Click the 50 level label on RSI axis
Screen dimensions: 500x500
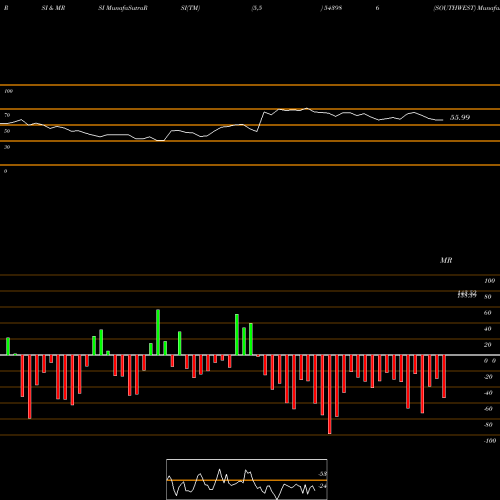(7, 131)
